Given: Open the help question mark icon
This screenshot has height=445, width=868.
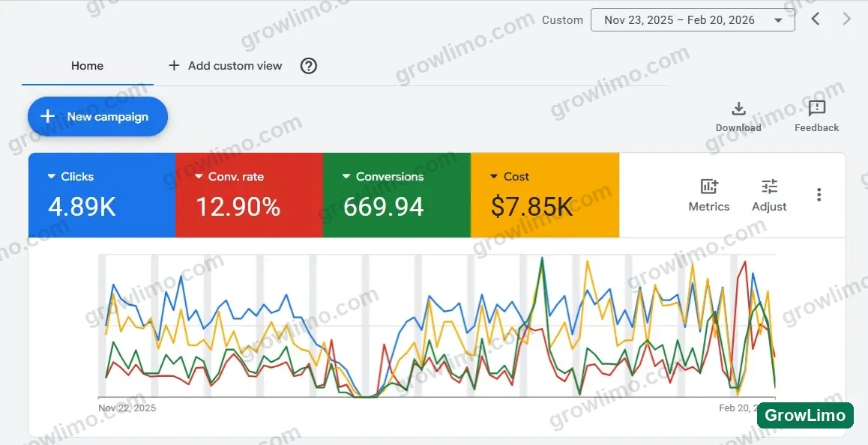Looking at the screenshot, I should point(308,66).
